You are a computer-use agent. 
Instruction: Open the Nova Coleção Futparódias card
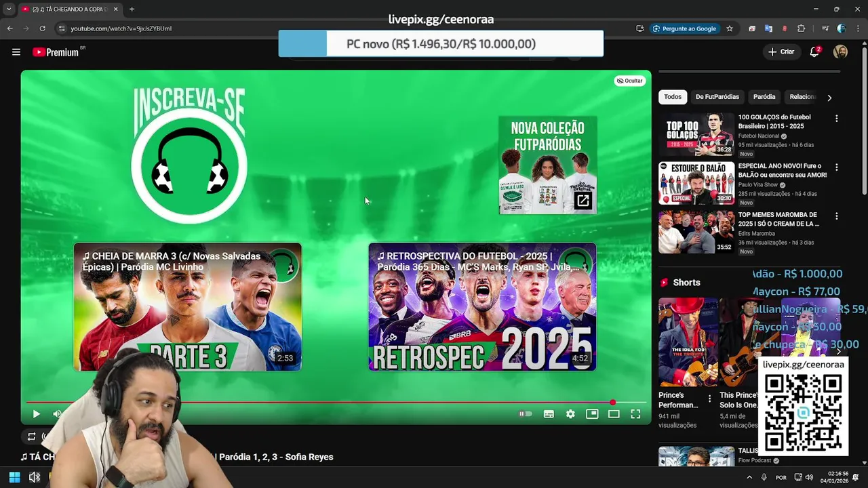(548, 165)
